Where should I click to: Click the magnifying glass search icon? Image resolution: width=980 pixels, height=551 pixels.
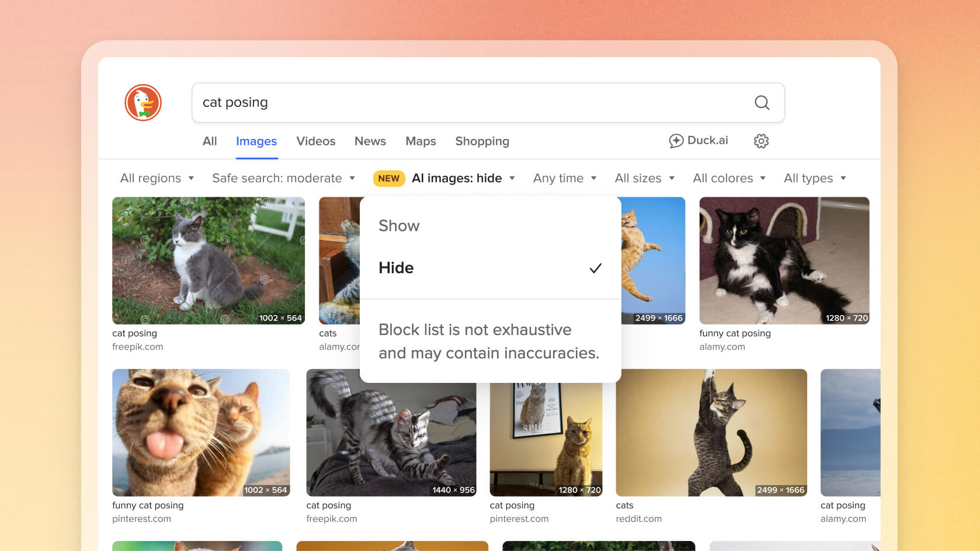762,103
